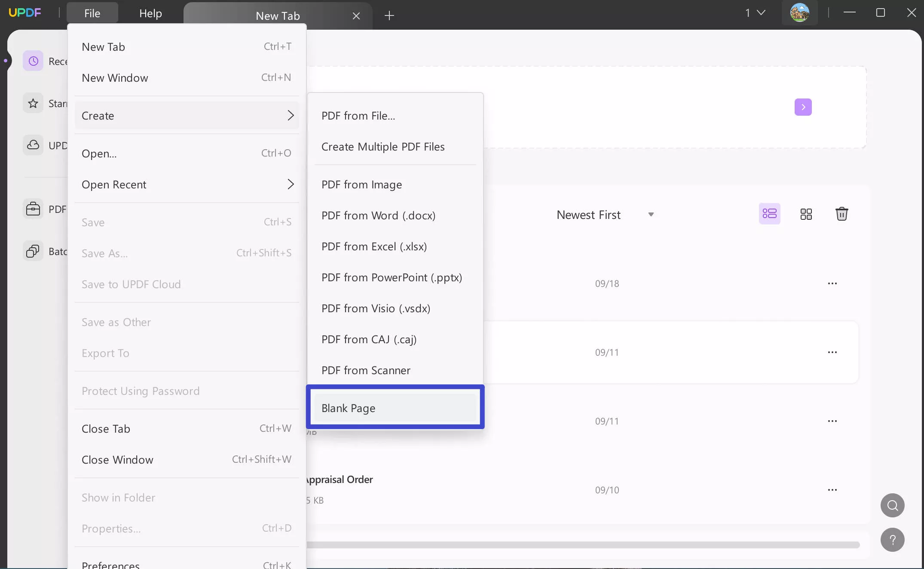Open more options for the 09/18 file
This screenshot has height=569, width=924.
832,283
